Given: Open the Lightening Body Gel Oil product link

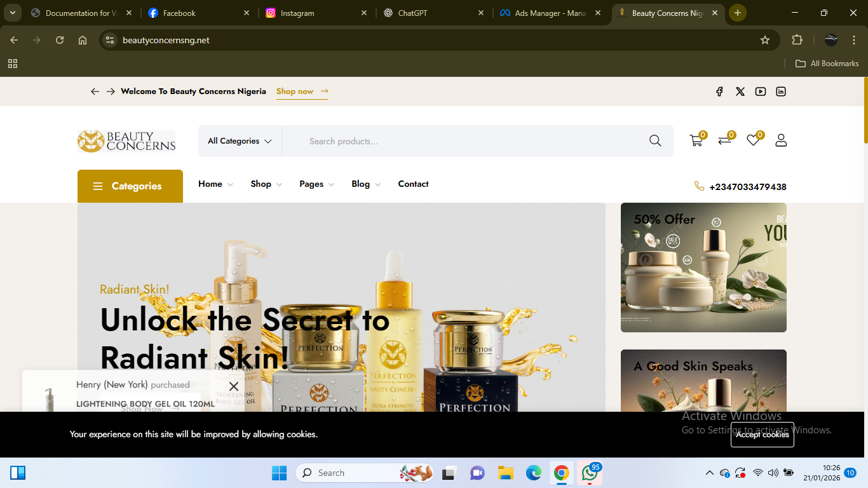Looking at the screenshot, I should (x=146, y=404).
